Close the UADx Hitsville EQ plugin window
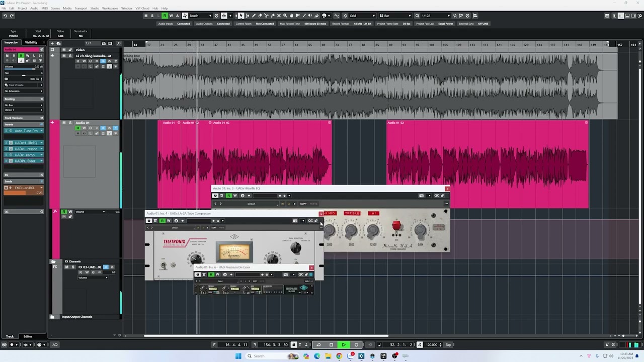 click(447, 189)
